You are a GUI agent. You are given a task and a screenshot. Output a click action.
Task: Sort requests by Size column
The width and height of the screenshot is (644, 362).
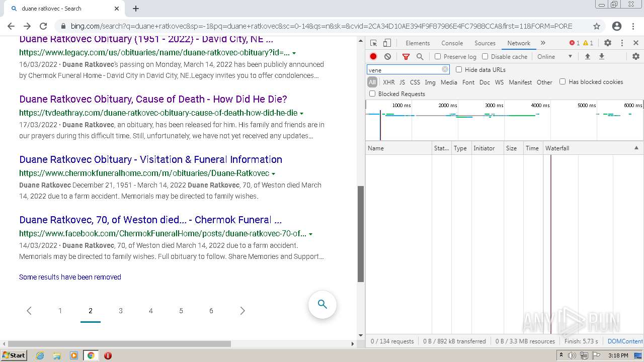513,148
